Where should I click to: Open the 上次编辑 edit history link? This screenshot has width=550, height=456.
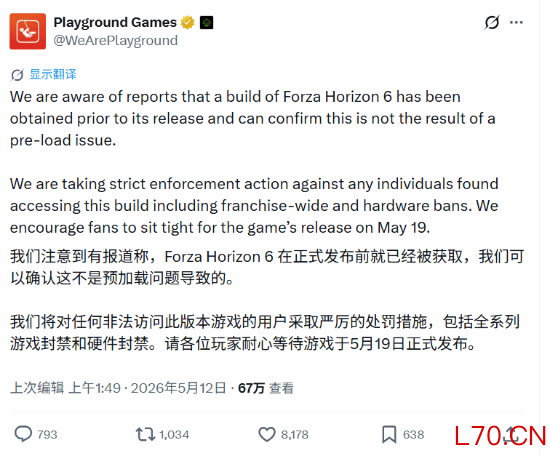click(37, 388)
